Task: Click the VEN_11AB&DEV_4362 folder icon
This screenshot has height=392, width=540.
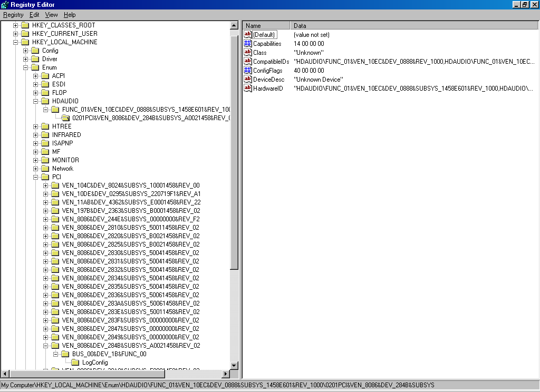Action: [55, 202]
